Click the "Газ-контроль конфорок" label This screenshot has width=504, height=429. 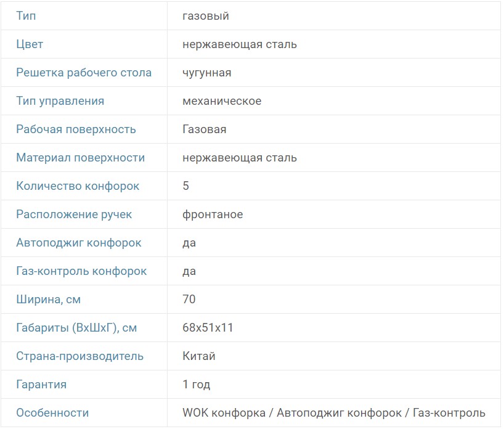(x=81, y=271)
